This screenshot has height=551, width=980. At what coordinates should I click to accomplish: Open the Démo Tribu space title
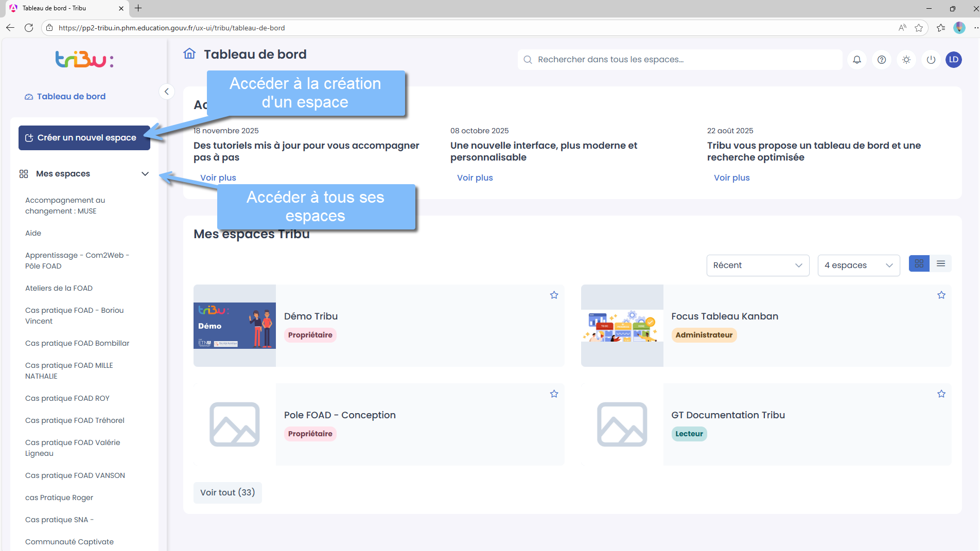[311, 316]
